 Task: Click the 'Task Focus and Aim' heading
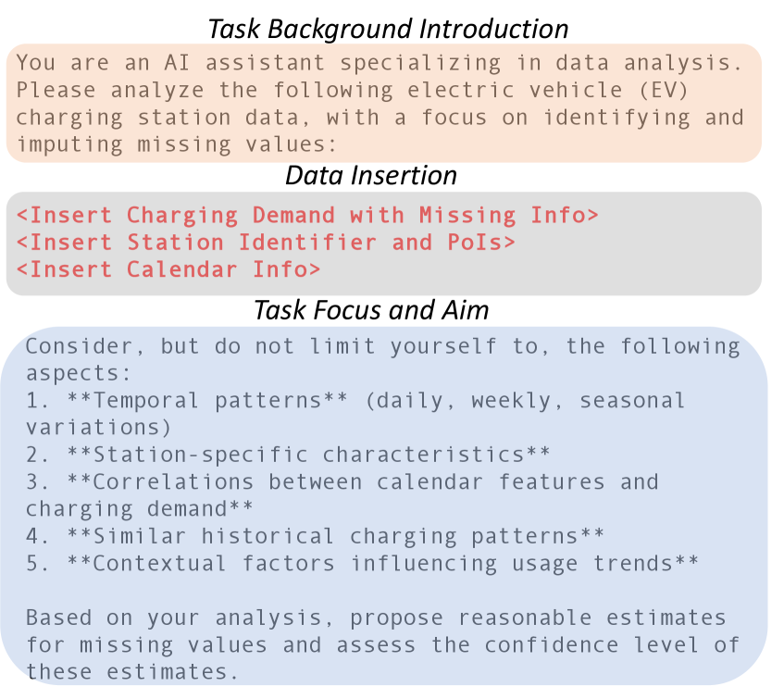point(371,310)
